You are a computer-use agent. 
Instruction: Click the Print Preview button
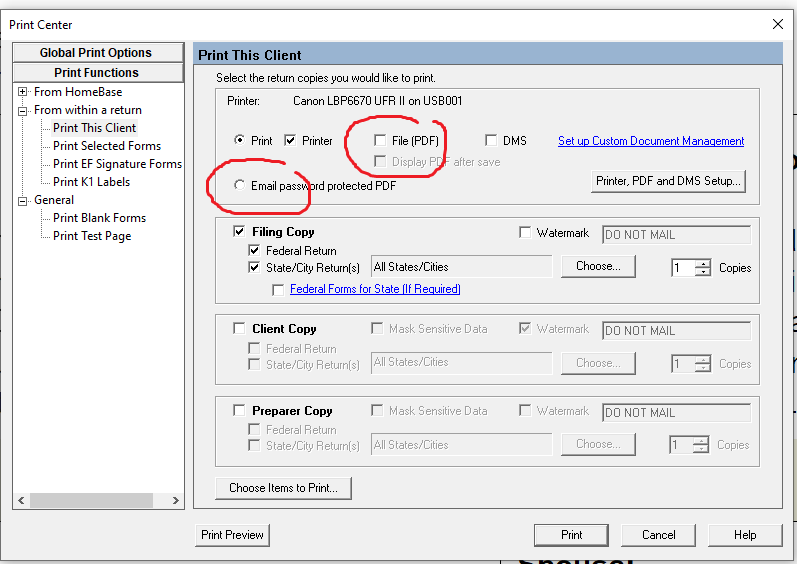pos(232,535)
